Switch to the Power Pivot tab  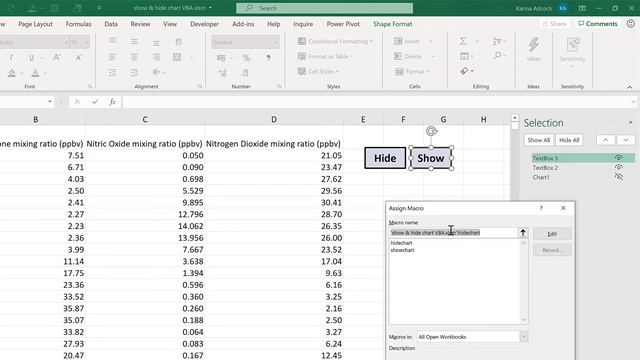point(343,24)
